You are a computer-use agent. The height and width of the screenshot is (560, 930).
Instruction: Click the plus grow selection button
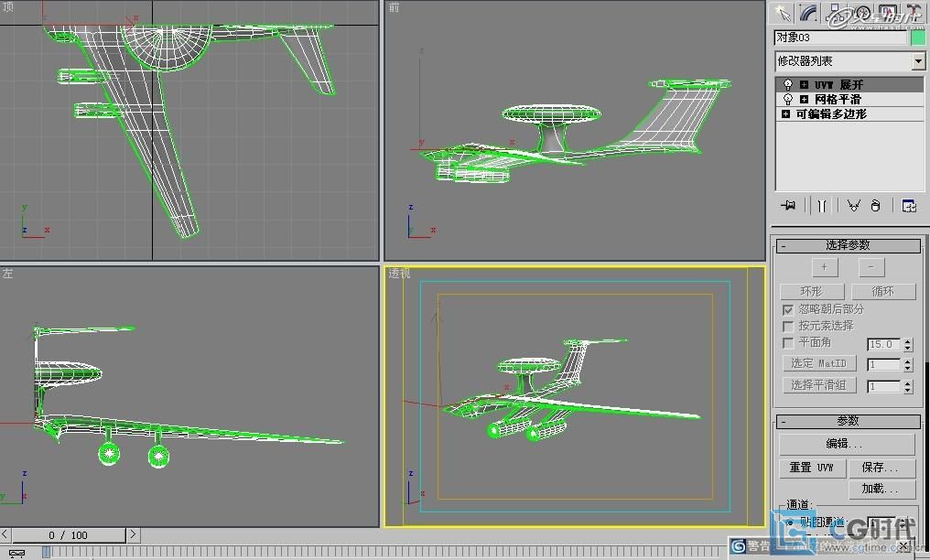(x=824, y=267)
